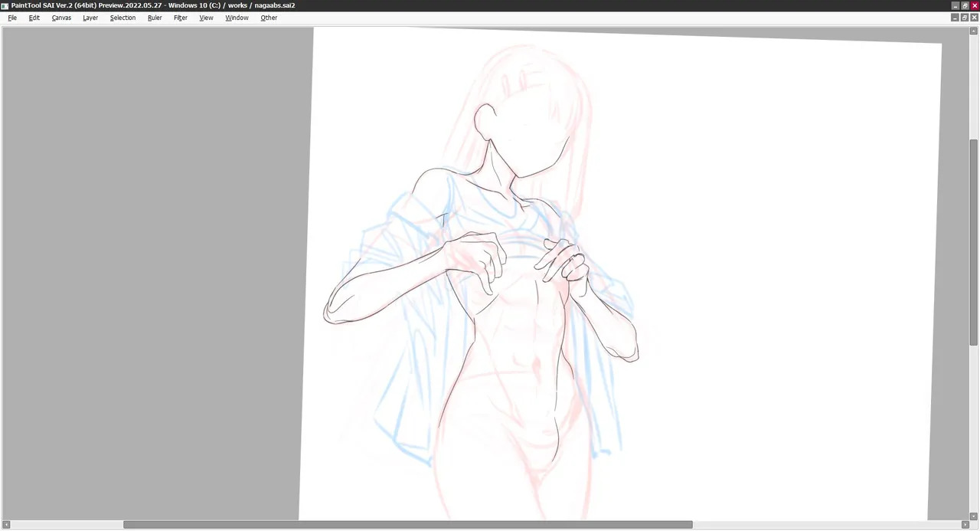Viewport: 980px width, 531px height.
Task: Open the Other menu
Action: [269, 18]
